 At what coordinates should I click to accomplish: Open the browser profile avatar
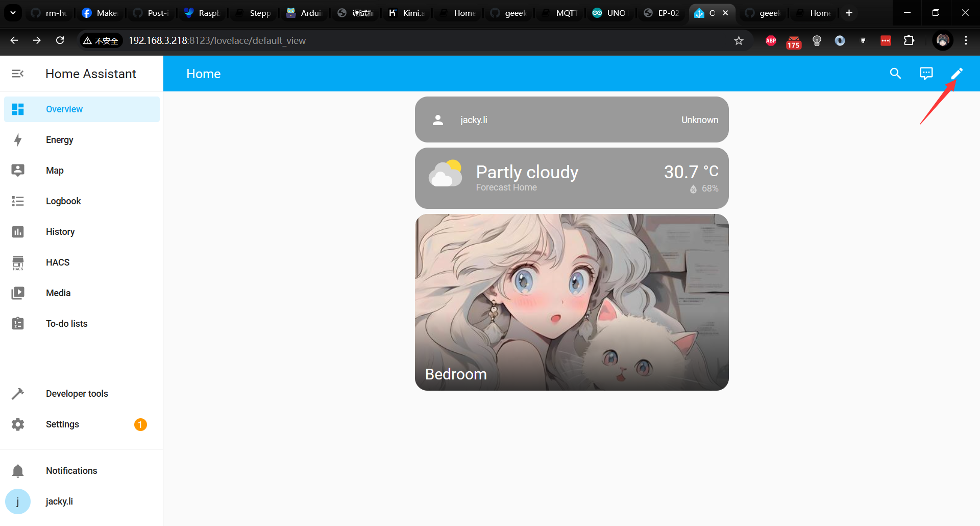click(943, 40)
